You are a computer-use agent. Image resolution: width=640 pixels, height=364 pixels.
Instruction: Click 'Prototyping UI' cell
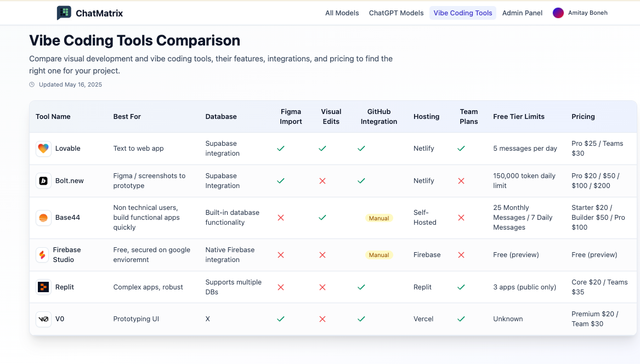point(136,319)
